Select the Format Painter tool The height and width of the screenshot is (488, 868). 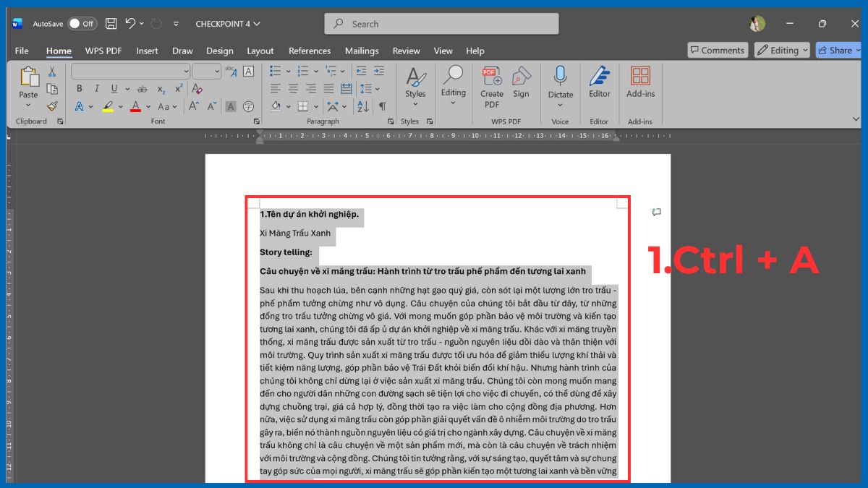tap(52, 106)
